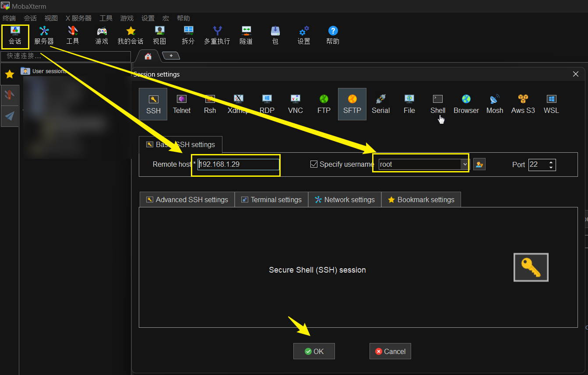The width and height of the screenshot is (588, 375).
Task: Click the Port number field
Action: pos(538,165)
